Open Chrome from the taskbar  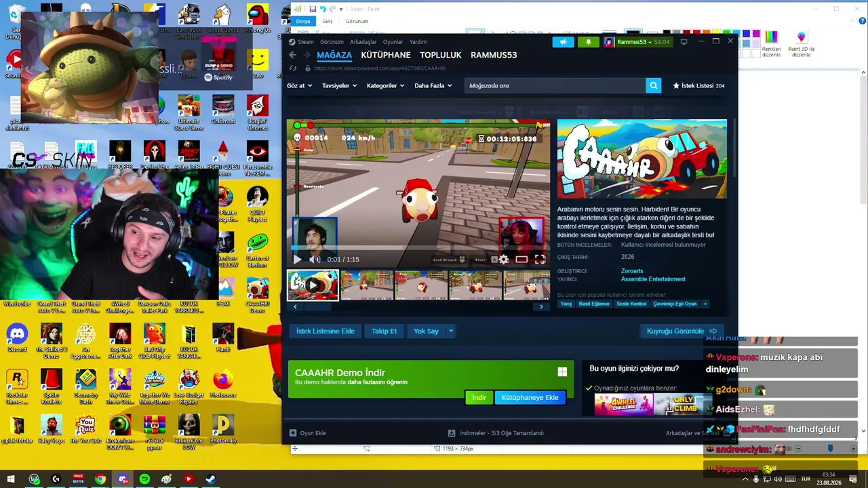(100, 479)
